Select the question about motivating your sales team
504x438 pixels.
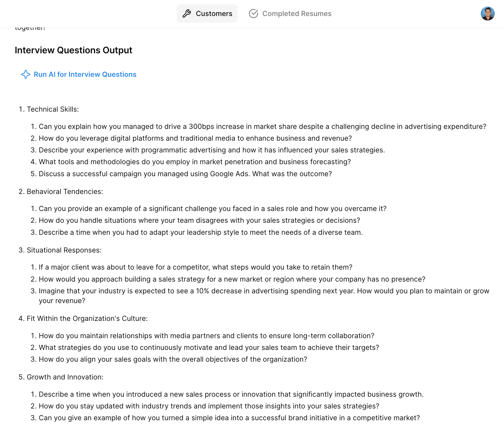(x=205, y=347)
